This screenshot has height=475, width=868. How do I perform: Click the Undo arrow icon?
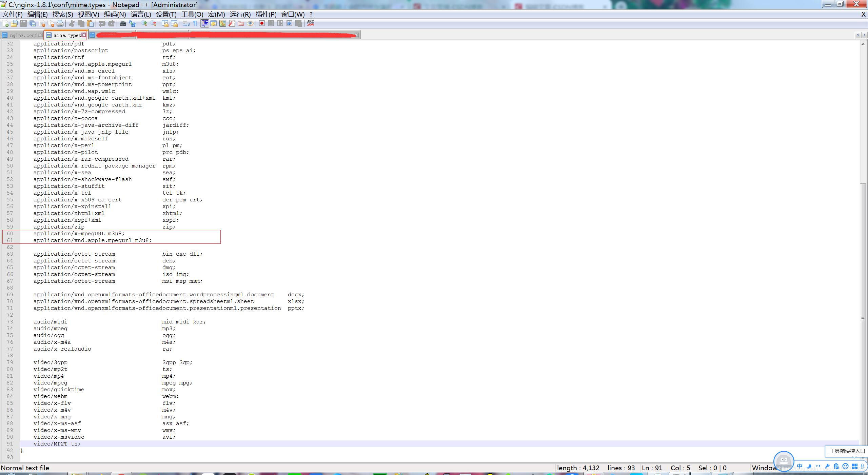[102, 23]
